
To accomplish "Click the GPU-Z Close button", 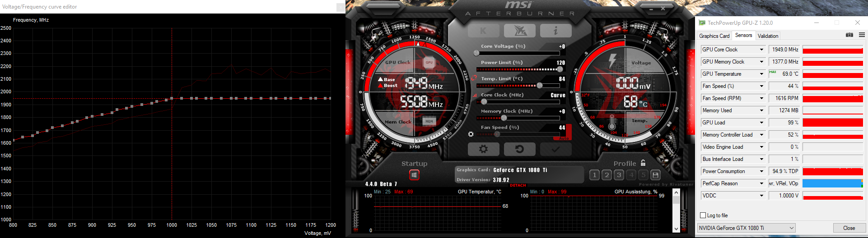I will (849, 228).
